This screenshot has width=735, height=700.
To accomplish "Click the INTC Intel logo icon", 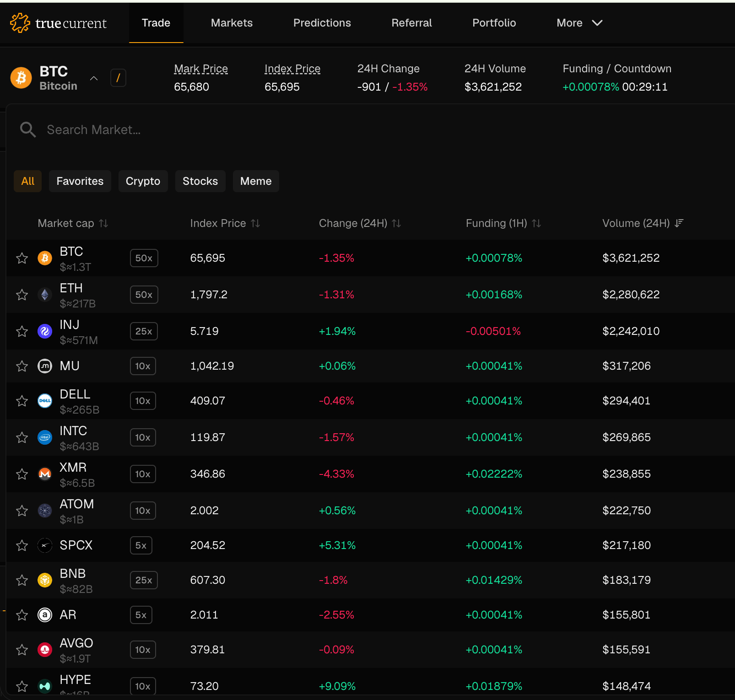I will pyautogui.click(x=45, y=437).
